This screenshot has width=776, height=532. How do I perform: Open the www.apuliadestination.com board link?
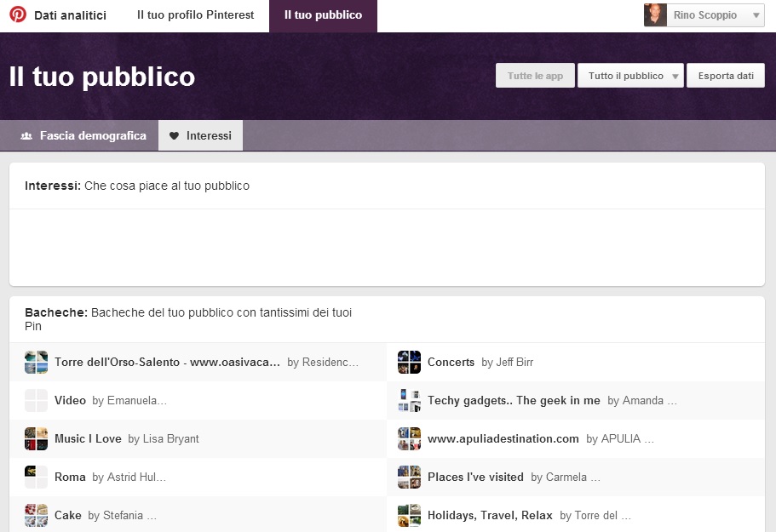pos(503,439)
